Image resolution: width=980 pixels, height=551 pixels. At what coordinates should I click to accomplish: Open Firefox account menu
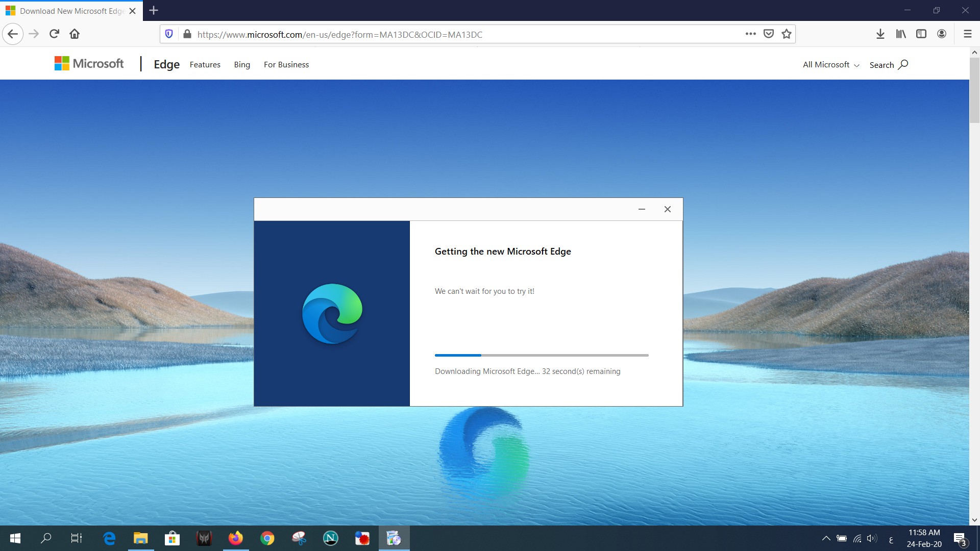[x=942, y=34]
